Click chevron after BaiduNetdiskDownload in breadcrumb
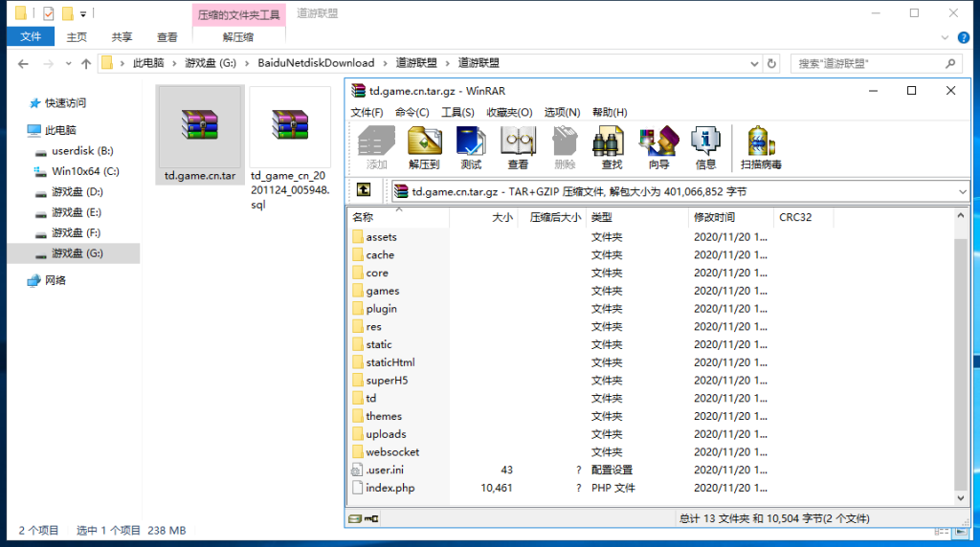Viewport: 980px width, 547px height. click(385, 64)
